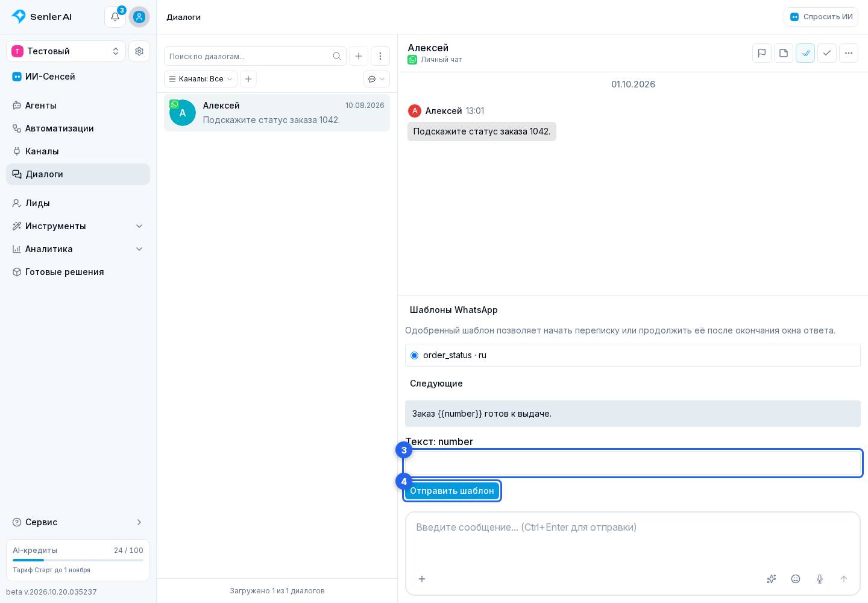Expand the Сервис menu
Screen dimensions: 868x603
tap(78, 522)
